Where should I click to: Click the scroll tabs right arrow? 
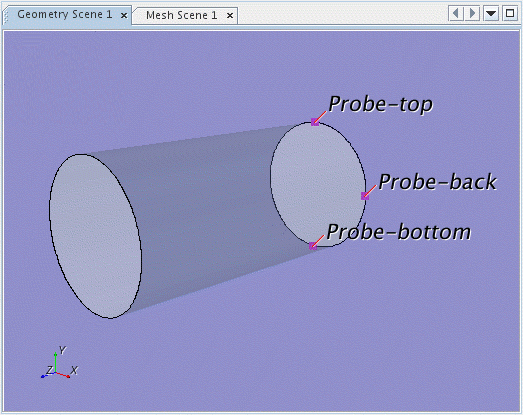472,14
